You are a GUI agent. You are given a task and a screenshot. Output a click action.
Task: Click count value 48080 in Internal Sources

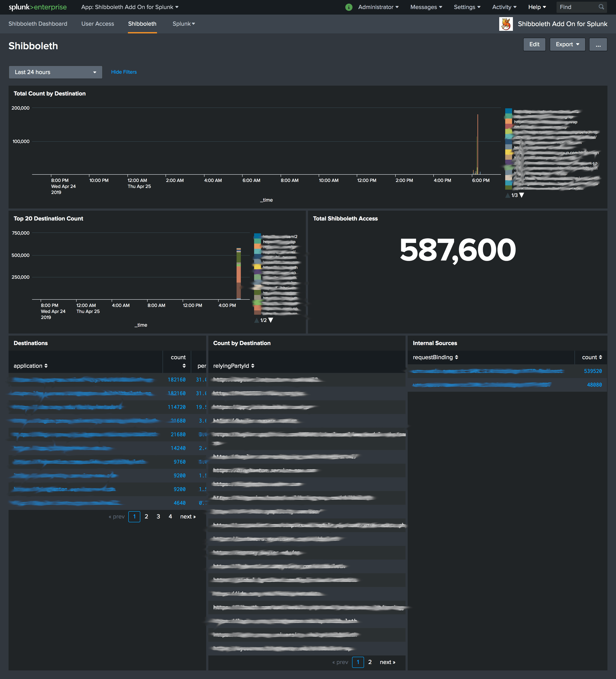pyautogui.click(x=594, y=385)
